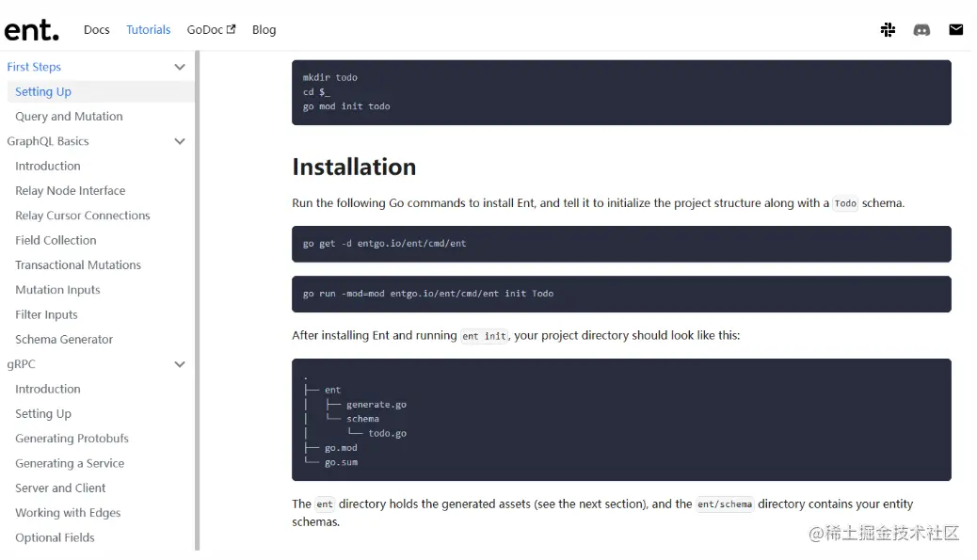Open GoDoc external link
Screen dimensions: 977x560
point(211,30)
